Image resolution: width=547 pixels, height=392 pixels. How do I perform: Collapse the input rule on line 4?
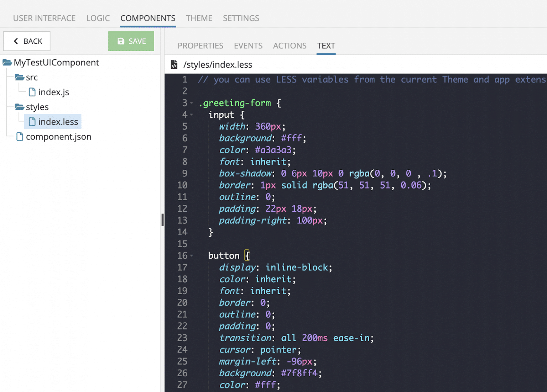(191, 115)
